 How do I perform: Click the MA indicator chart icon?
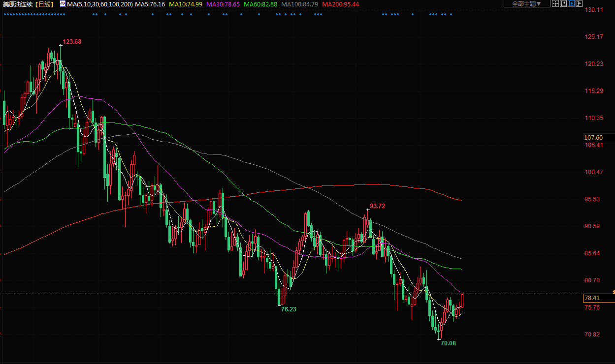point(63,4)
